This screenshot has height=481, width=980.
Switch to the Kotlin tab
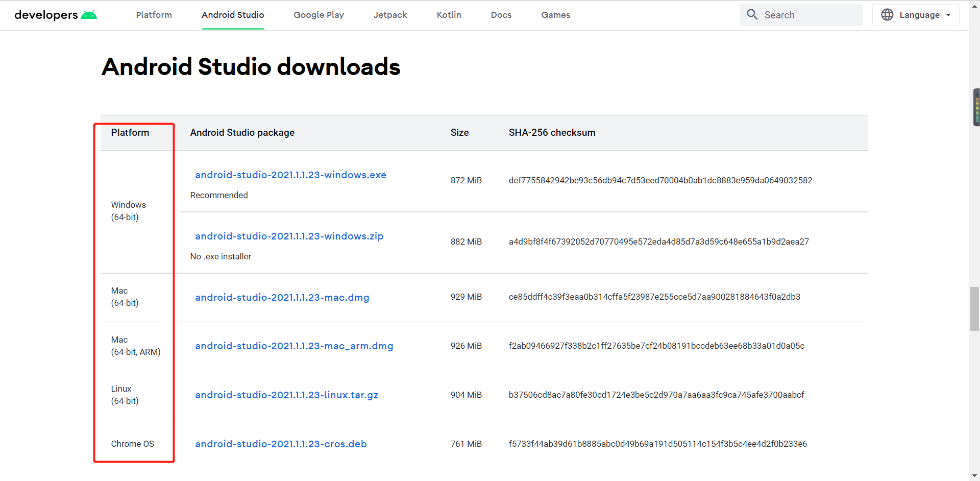[449, 15]
